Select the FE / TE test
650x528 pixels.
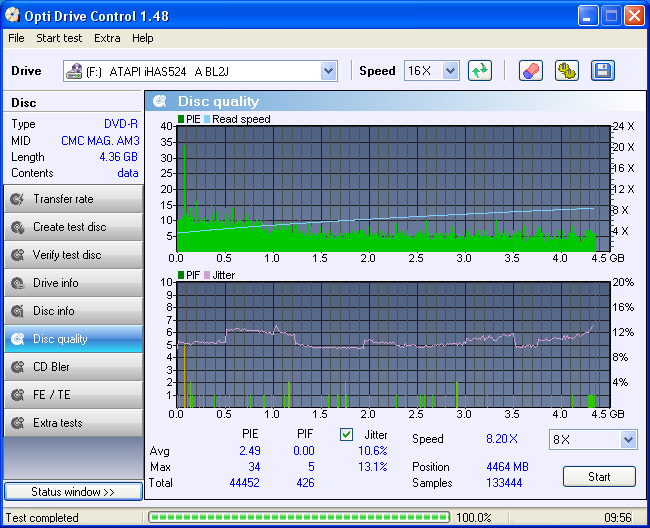coord(73,395)
